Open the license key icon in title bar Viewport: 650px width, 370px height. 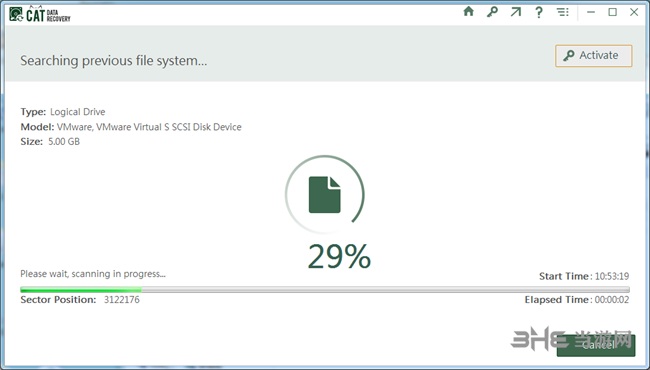point(492,12)
